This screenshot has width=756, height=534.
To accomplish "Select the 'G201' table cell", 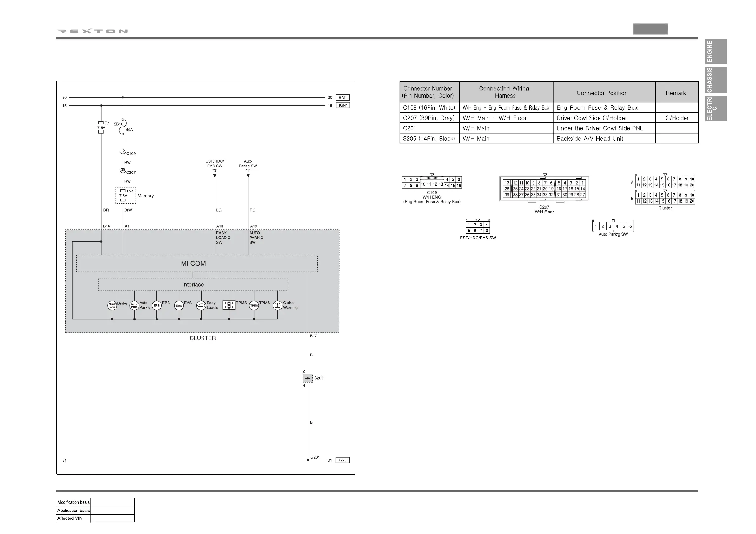I will click(429, 128).
